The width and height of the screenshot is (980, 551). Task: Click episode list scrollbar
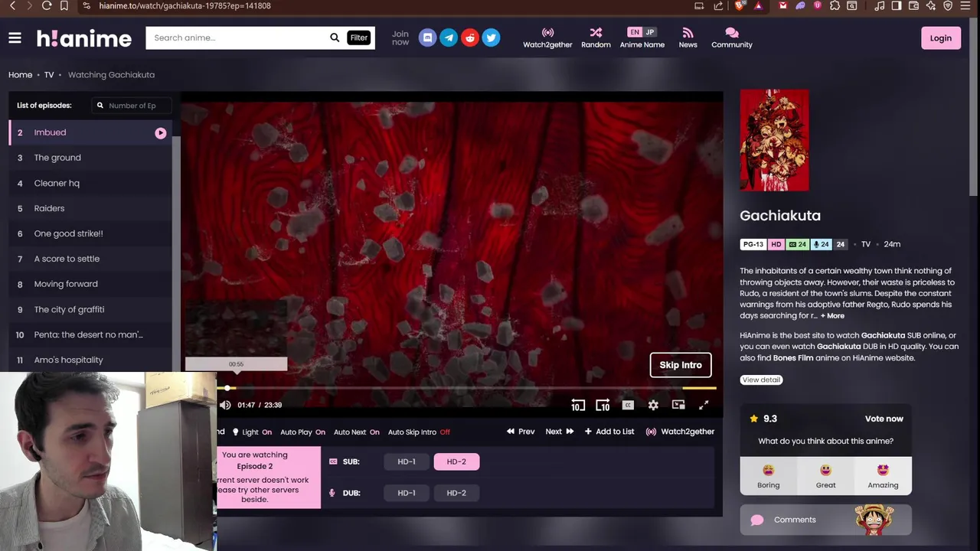pos(176,253)
